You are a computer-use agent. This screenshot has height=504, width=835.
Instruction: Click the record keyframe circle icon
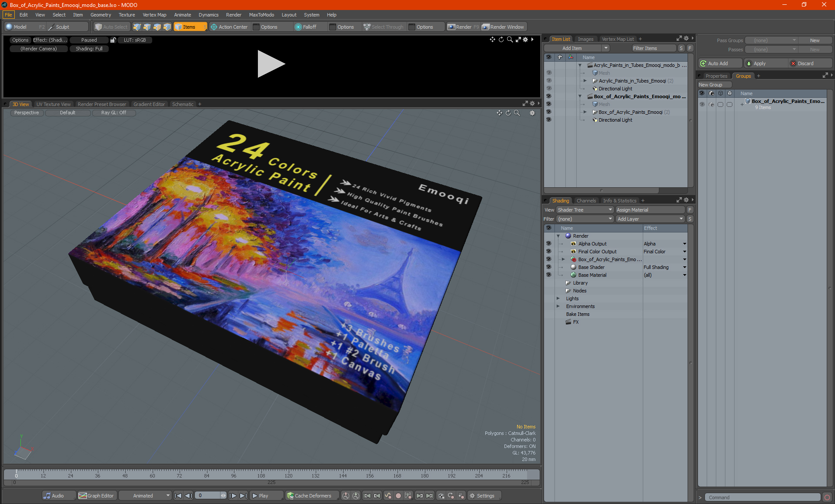coord(398,496)
